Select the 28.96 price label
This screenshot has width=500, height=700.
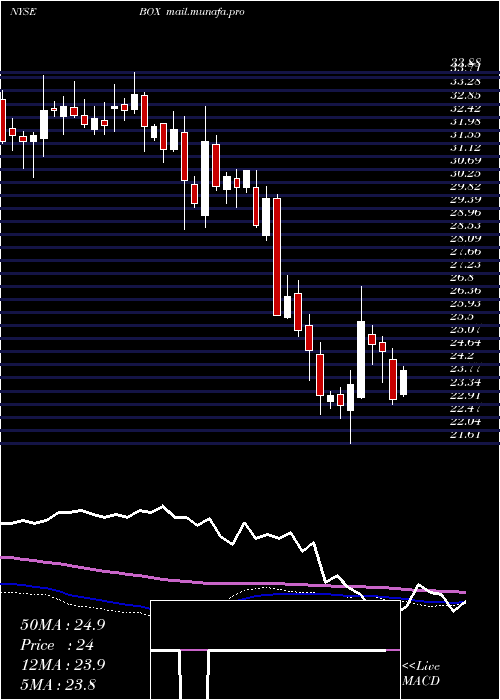point(465,212)
